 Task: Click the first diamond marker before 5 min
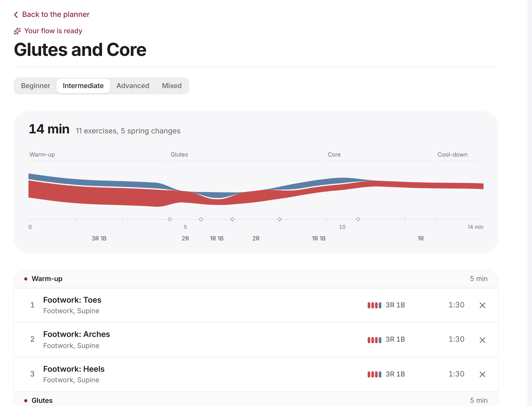pyautogui.click(x=170, y=219)
